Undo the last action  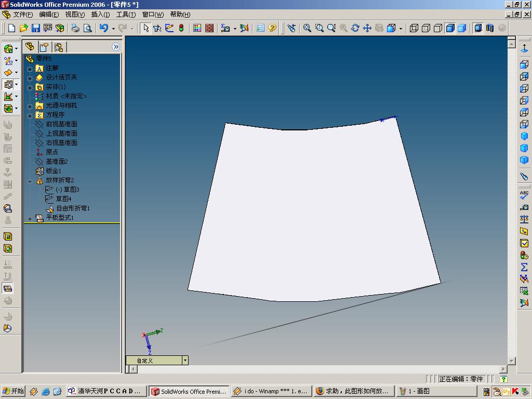[104, 28]
